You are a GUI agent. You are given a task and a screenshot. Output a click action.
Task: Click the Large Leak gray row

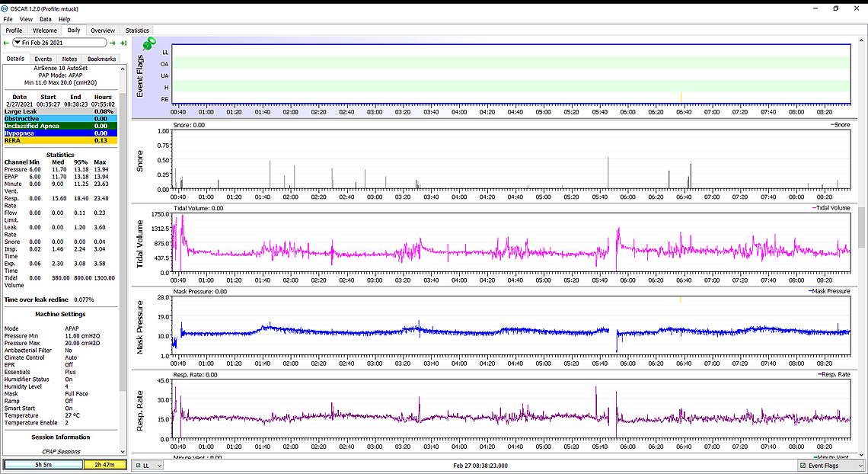[x=60, y=111]
